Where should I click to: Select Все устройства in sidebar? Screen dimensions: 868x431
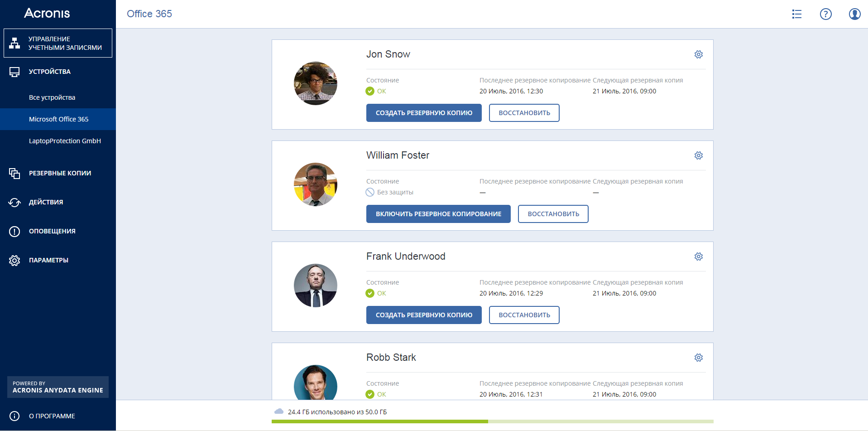coord(52,97)
